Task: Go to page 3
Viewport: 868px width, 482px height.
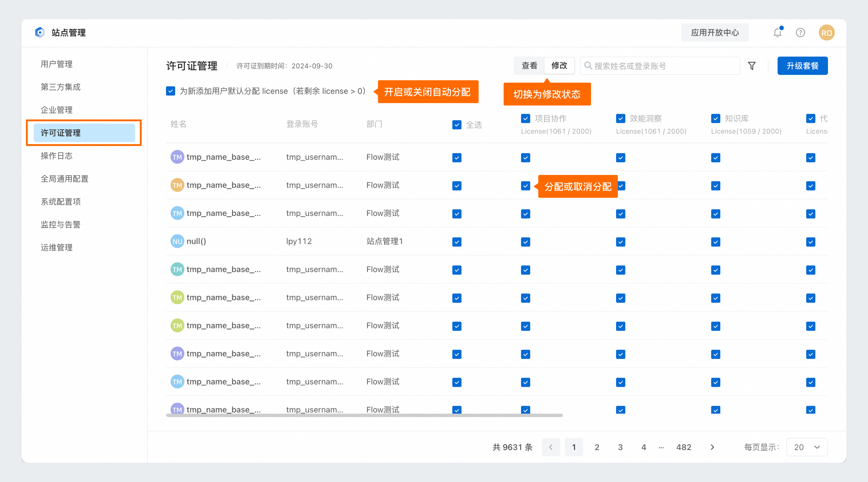Action: pos(620,447)
